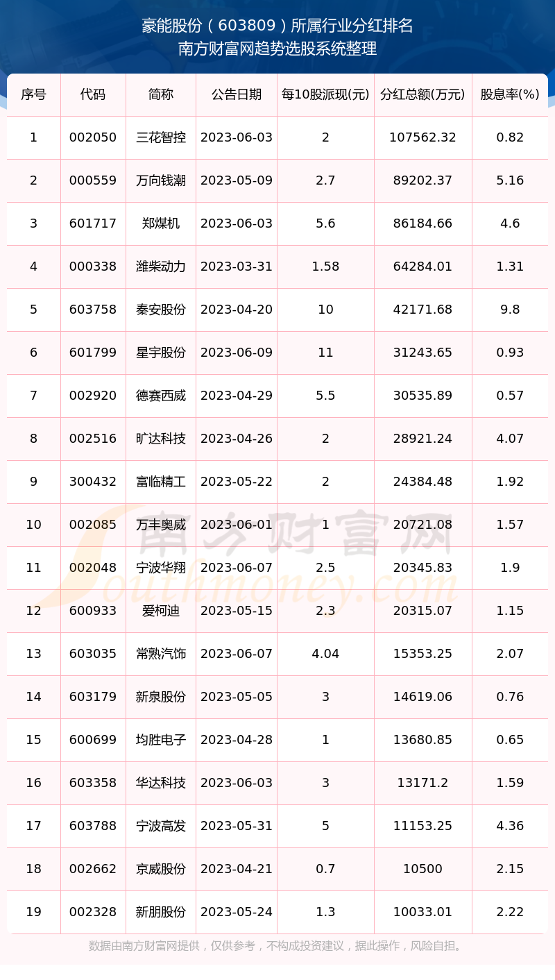The width and height of the screenshot is (555, 980).
Task: Select stock code 601717
Action: (93, 223)
